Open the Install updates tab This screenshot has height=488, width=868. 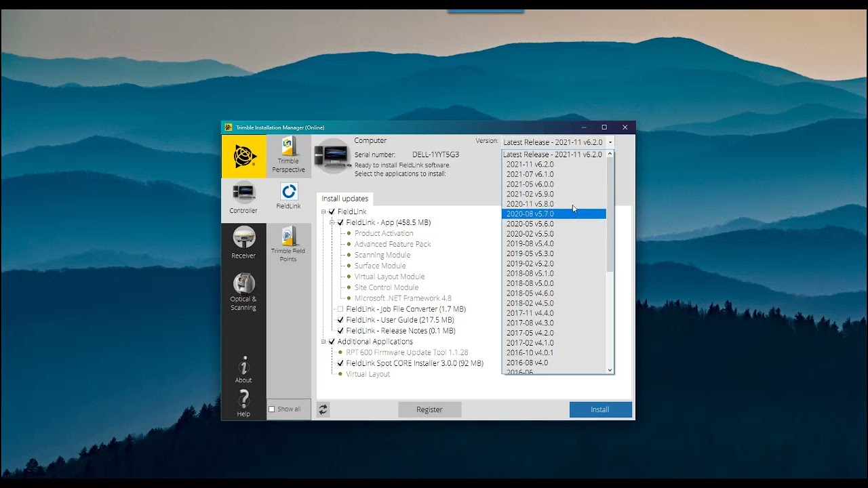344,199
